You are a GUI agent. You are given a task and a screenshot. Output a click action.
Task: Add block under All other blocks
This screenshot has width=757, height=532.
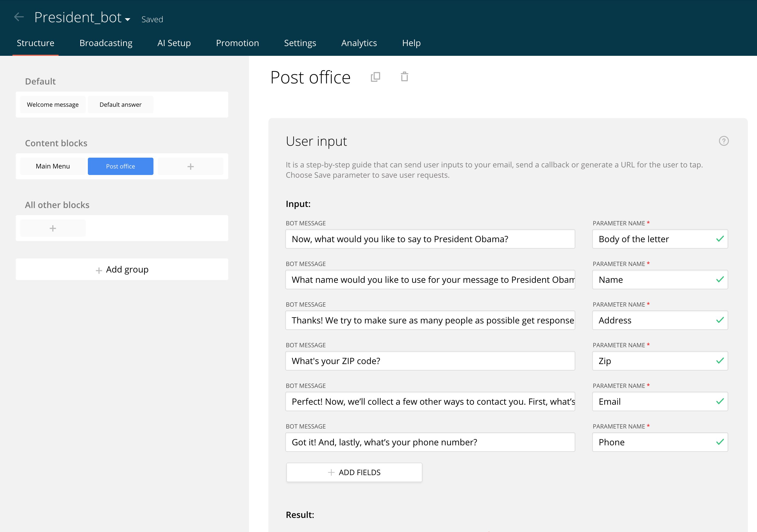click(x=53, y=228)
